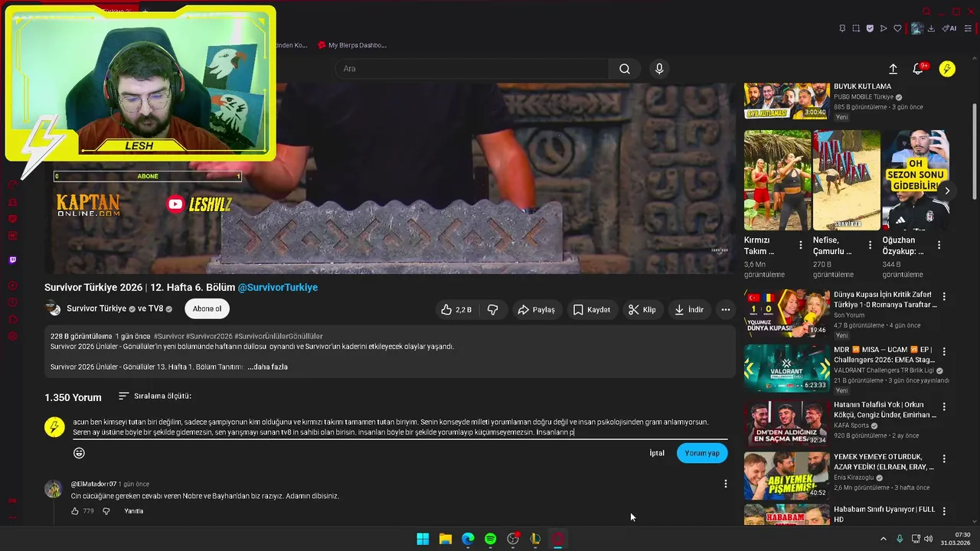Like the ElMatador07 comment

click(x=75, y=511)
